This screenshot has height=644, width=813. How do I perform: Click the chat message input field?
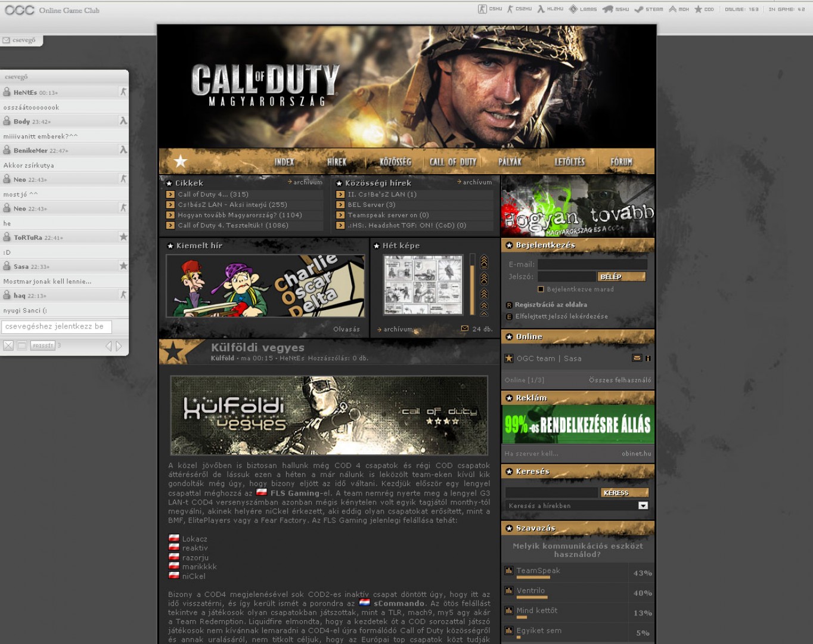57,327
